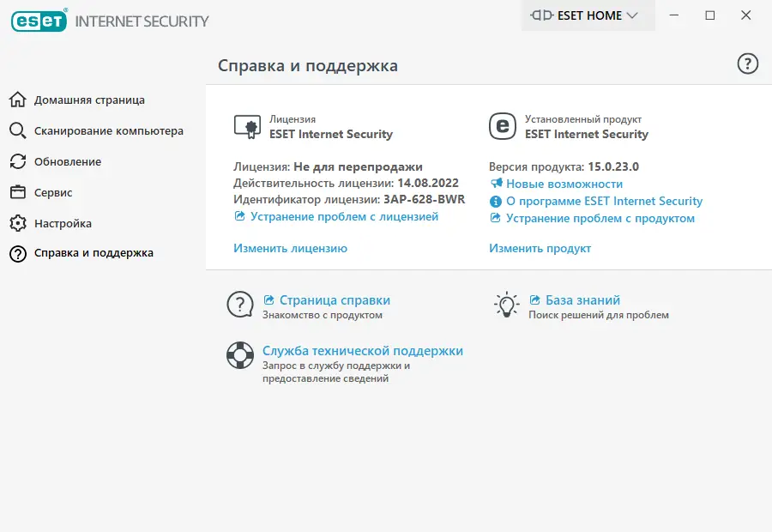The width and height of the screenshot is (772, 532).
Task: Click the sidebar question mark icon
Action: 18,254
